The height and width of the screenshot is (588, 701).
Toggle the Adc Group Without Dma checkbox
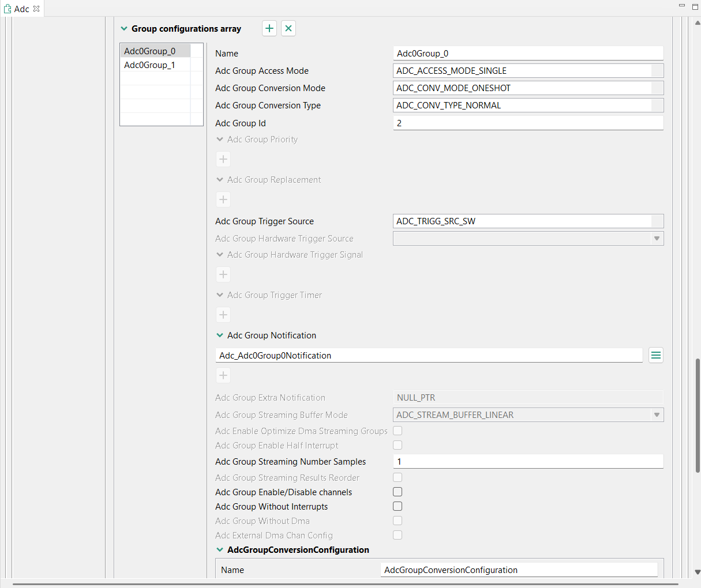pos(398,521)
